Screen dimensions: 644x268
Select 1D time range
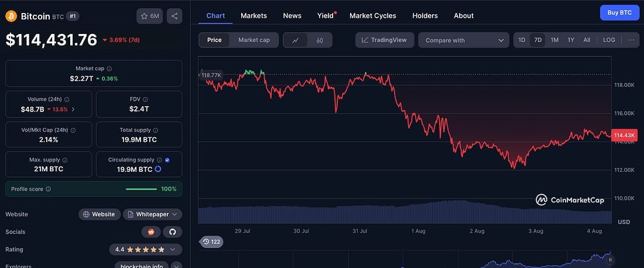522,40
